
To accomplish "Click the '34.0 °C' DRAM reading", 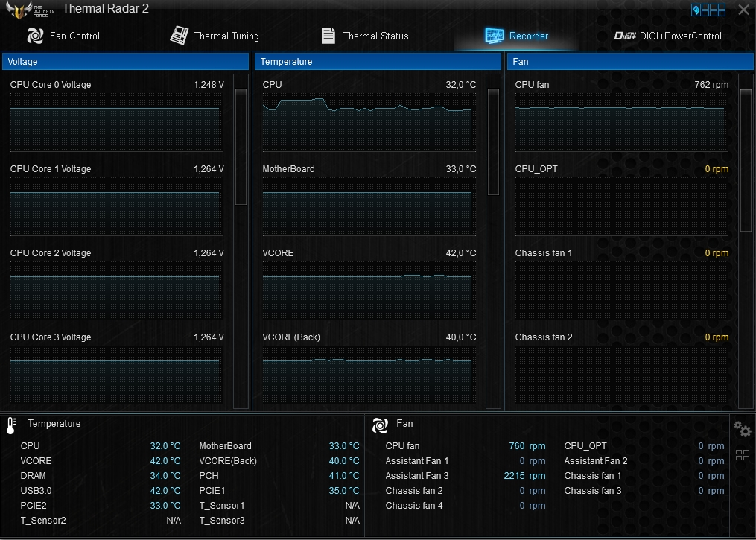I will [165, 476].
